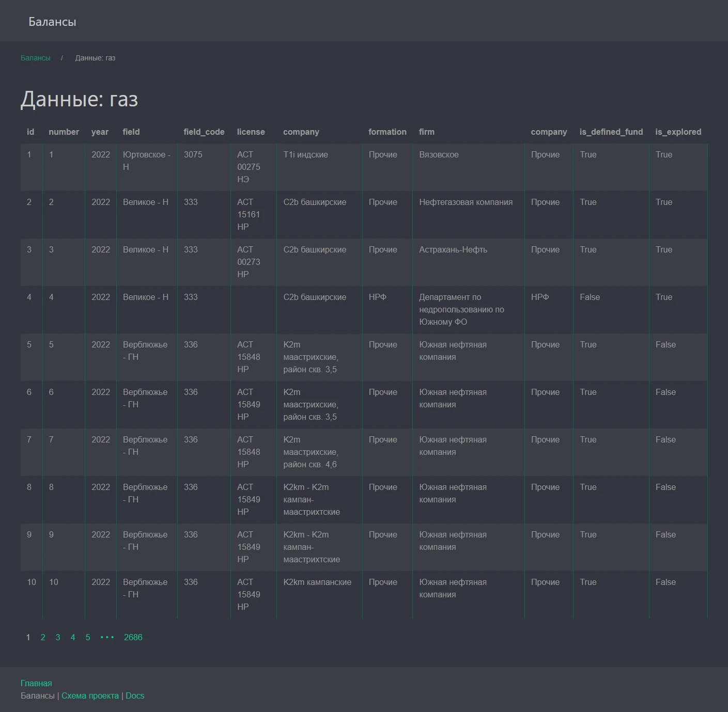Click the license column header

pyautogui.click(x=251, y=132)
